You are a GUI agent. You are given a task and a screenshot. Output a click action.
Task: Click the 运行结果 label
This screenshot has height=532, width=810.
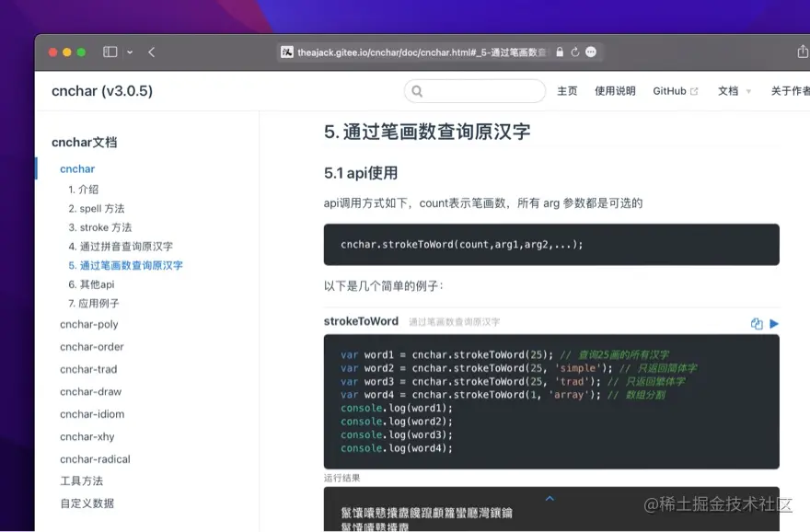coord(342,478)
